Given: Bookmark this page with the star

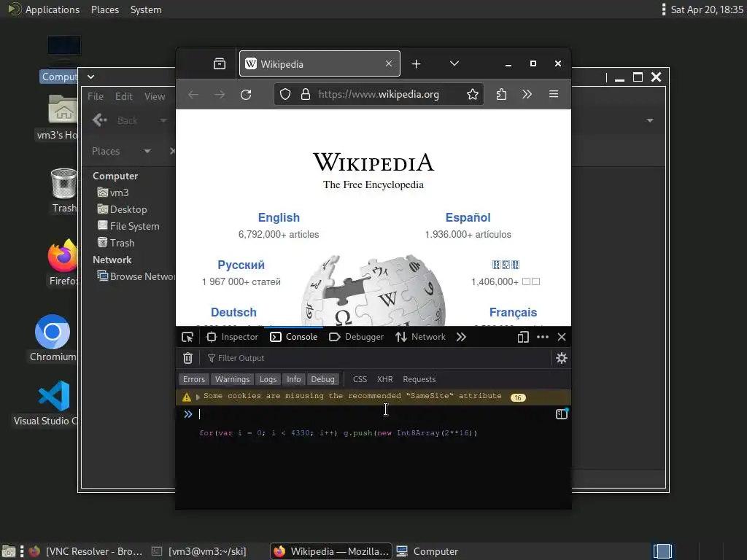Looking at the screenshot, I should click(x=472, y=94).
